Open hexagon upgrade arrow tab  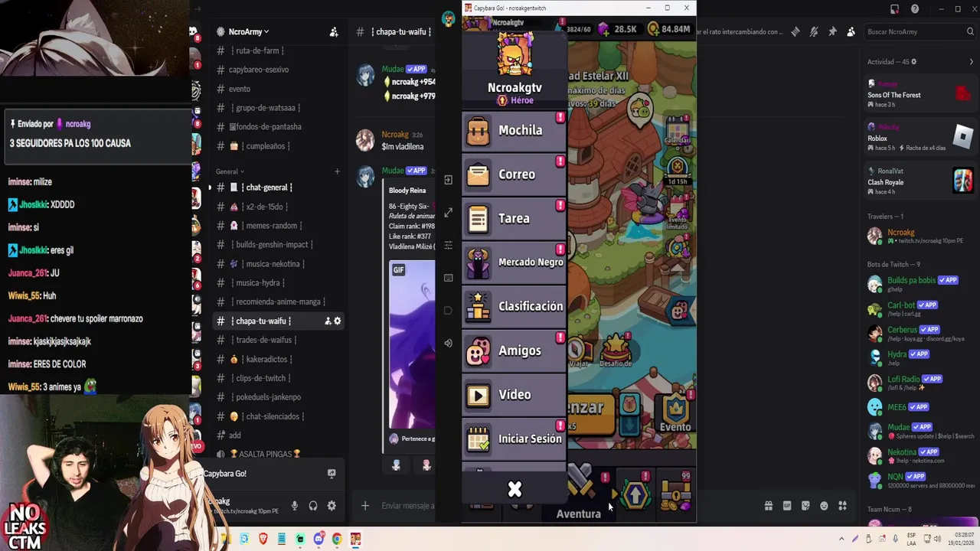(635, 494)
